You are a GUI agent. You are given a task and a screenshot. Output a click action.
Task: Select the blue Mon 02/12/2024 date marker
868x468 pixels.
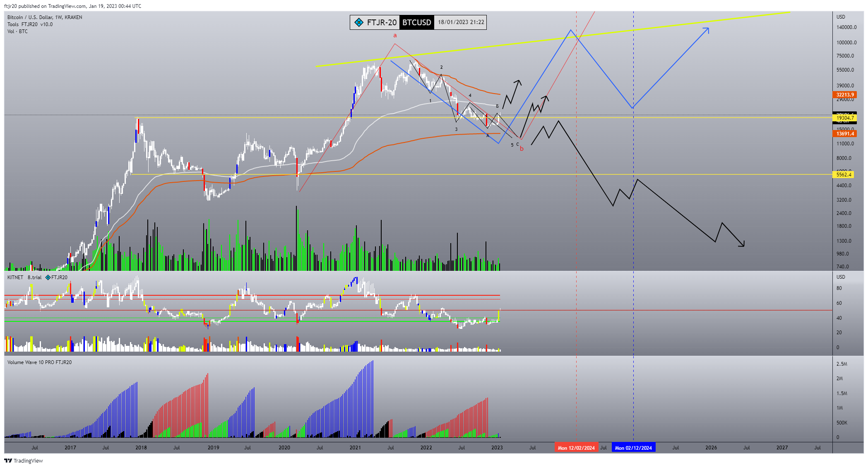[633, 448]
